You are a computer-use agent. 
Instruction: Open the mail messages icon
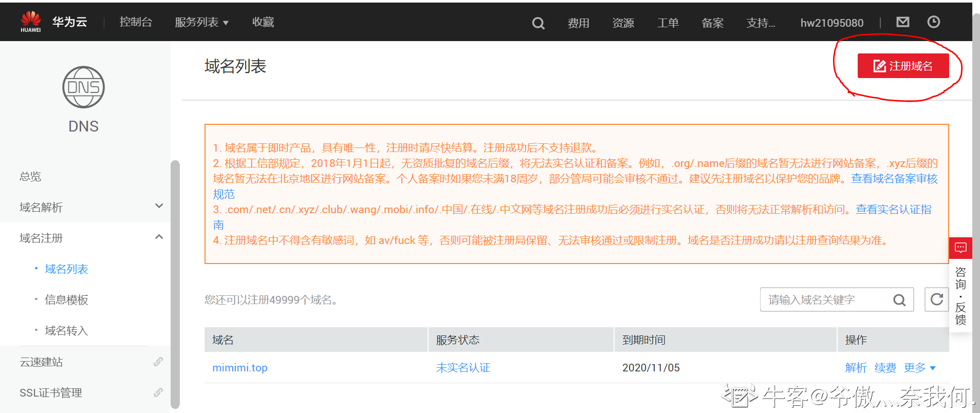tap(902, 22)
